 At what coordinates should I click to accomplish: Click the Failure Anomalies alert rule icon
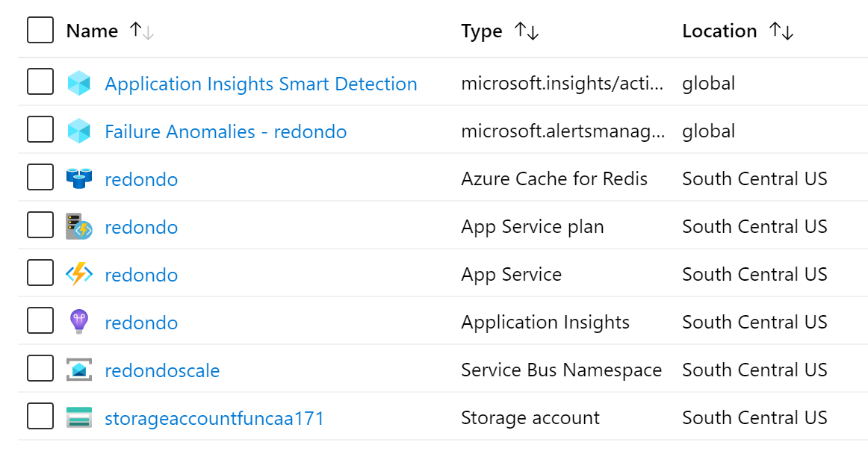point(78,131)
